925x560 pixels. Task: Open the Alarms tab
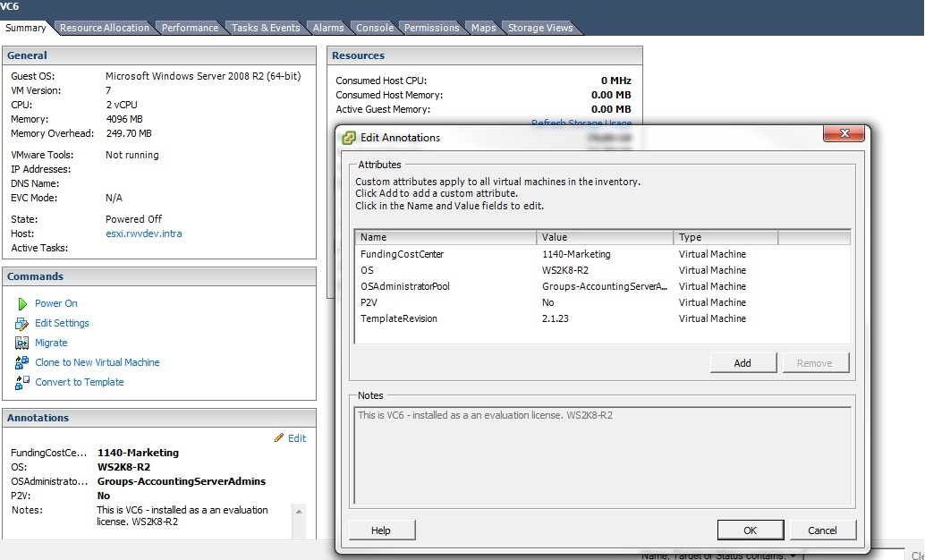[328, 28]
